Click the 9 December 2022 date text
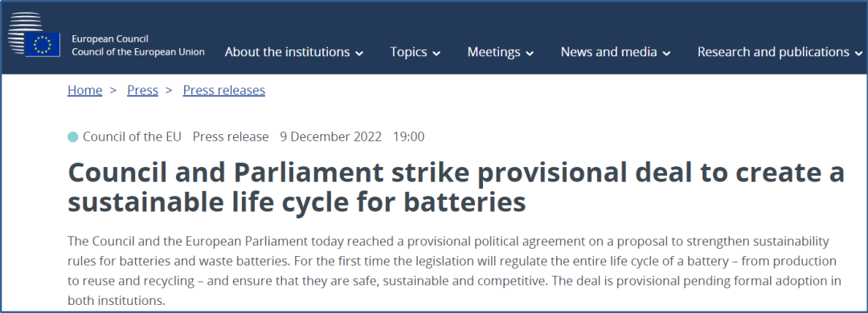This screenshot has width=868, height=313. click(x=331, y=136)
